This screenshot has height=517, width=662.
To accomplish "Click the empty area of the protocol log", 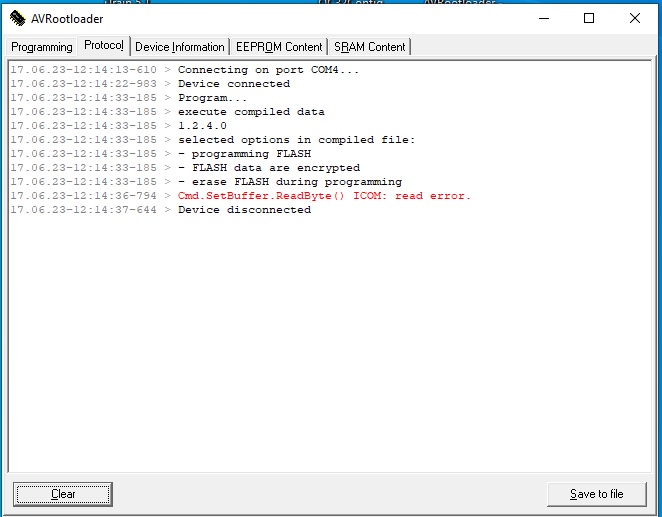I will coord(330,350).
